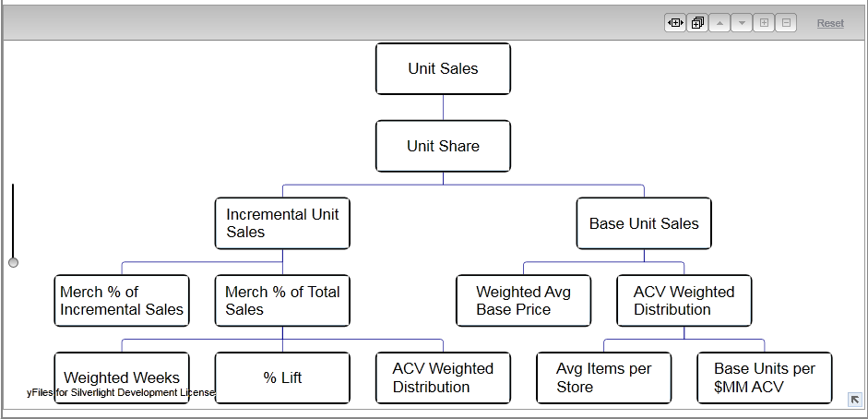Click the Base Units per $MM ACV node
The width and height of the screenshot is (868, 419).
(765, 377)
